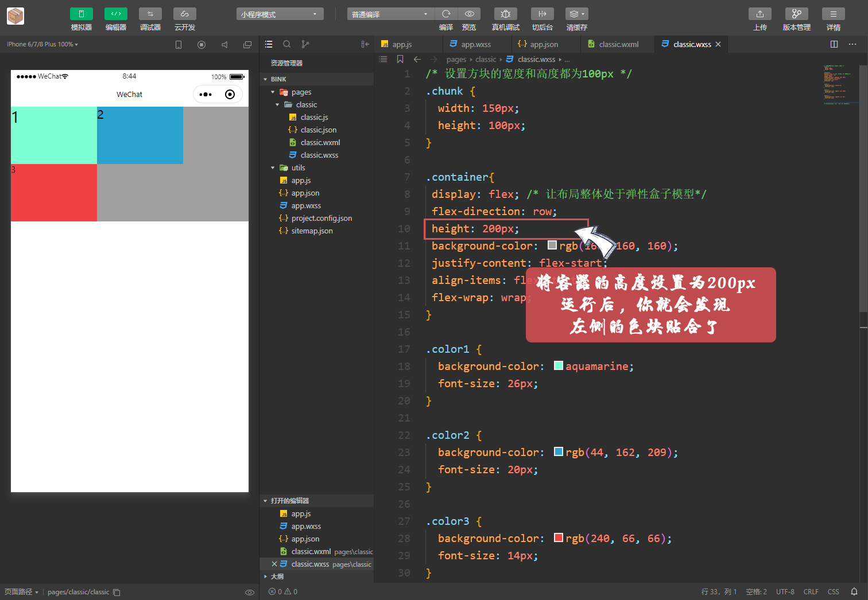Click the pages breadcrumb link above the code
The width and height of the screenshot is (868, 600).
tap(456, 59)
